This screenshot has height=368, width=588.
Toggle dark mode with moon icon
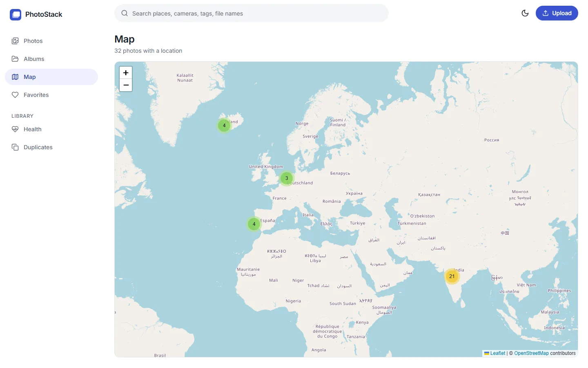(525, 13)
